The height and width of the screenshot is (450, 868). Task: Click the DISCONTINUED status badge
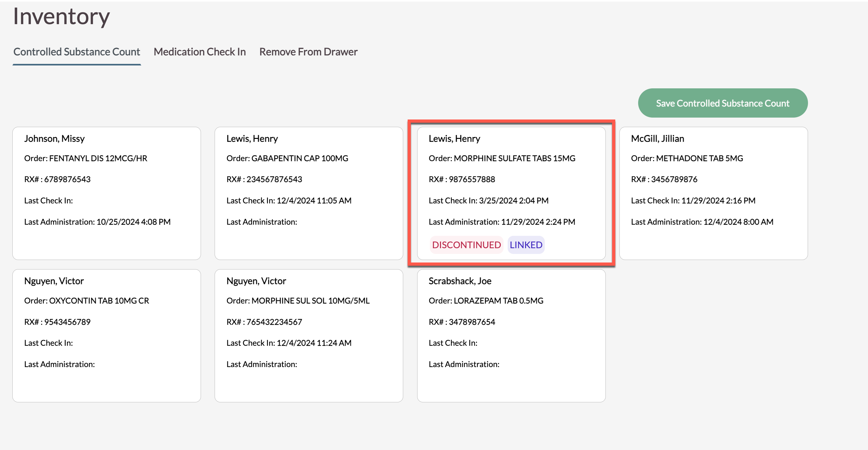pyautogui.click(x=466, y=245)
